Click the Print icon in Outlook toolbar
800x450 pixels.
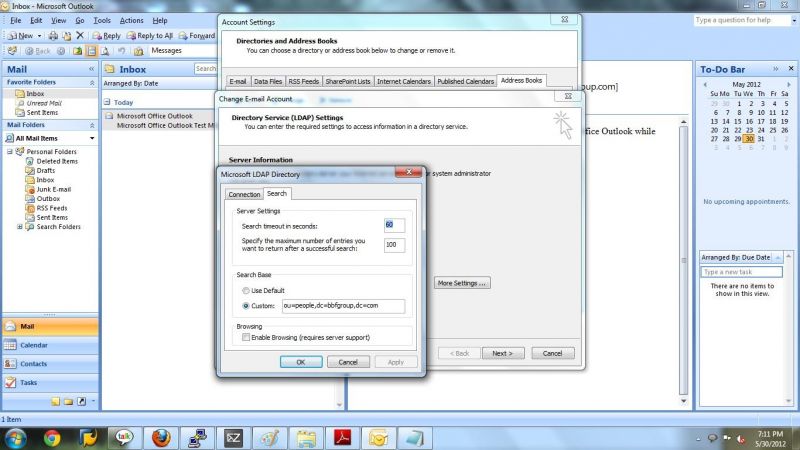[x=53, y=36]
